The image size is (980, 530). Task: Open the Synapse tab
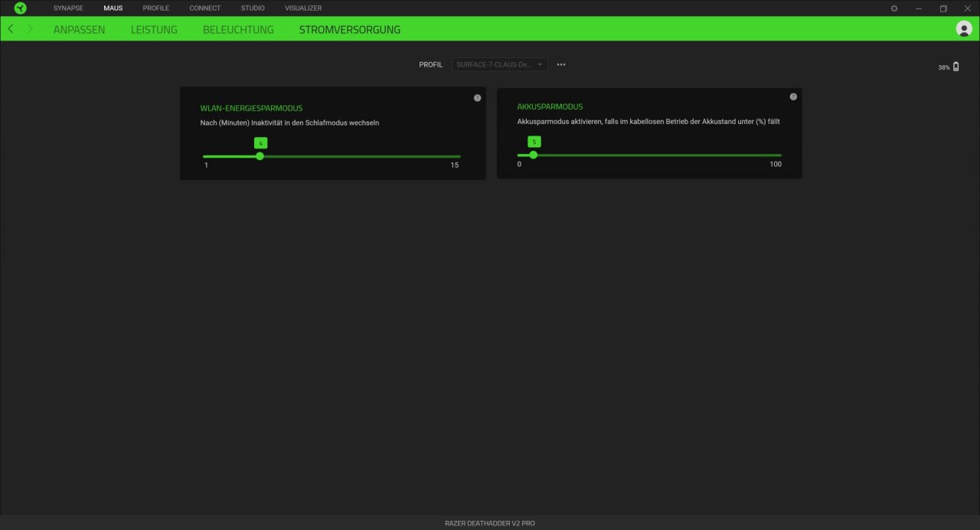(x=68, y=8)
